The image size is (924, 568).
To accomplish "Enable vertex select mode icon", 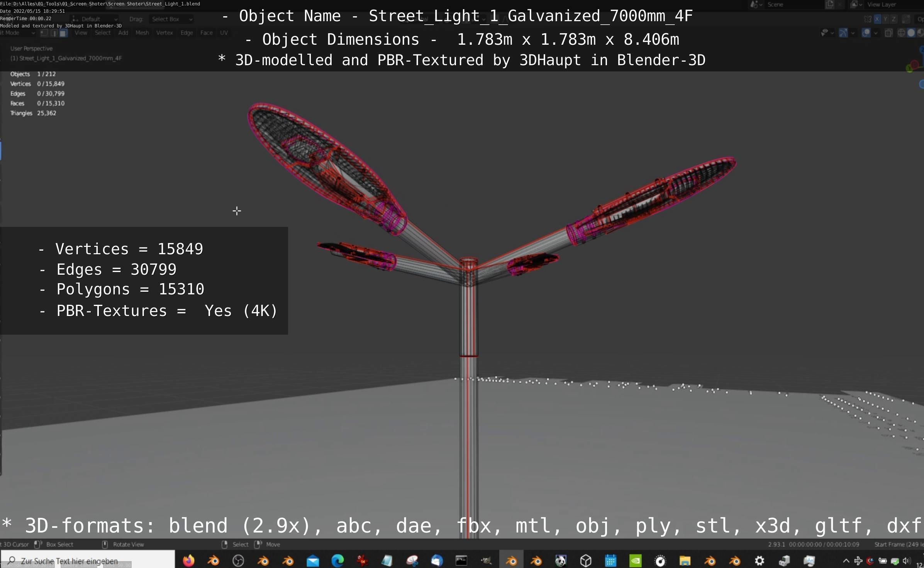I will (44, 33).
